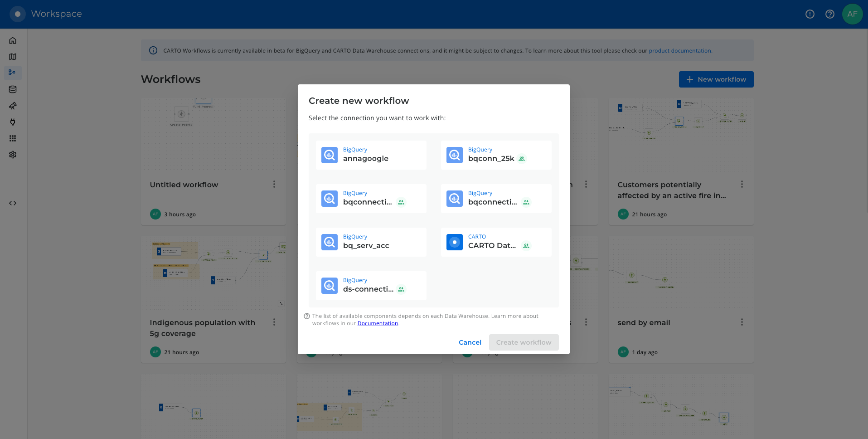
Task: Open the AF user avatar menu
Action: (x=852, y=14)
